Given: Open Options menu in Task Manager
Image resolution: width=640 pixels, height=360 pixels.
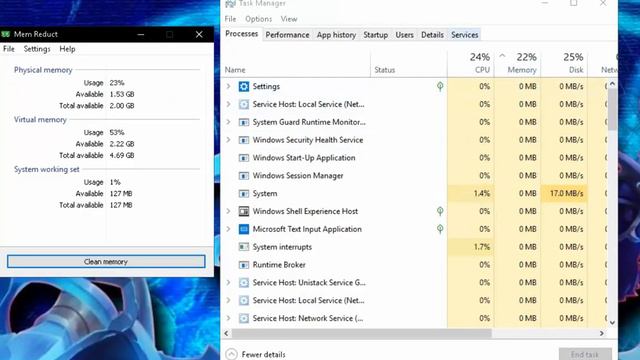Looking at the screenshot, I should [x=258, y=19].
